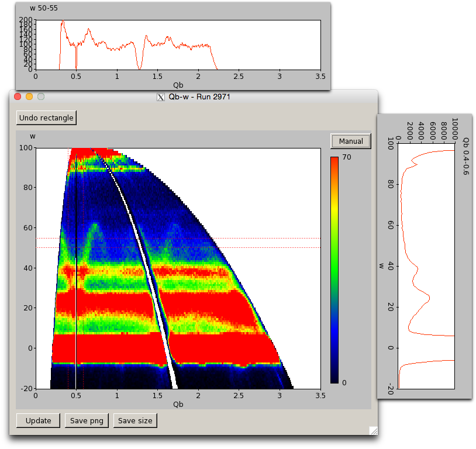Click the Qb axis label under heat map
476x449 pixels.
pyautogui.click(x=178, y=404)
